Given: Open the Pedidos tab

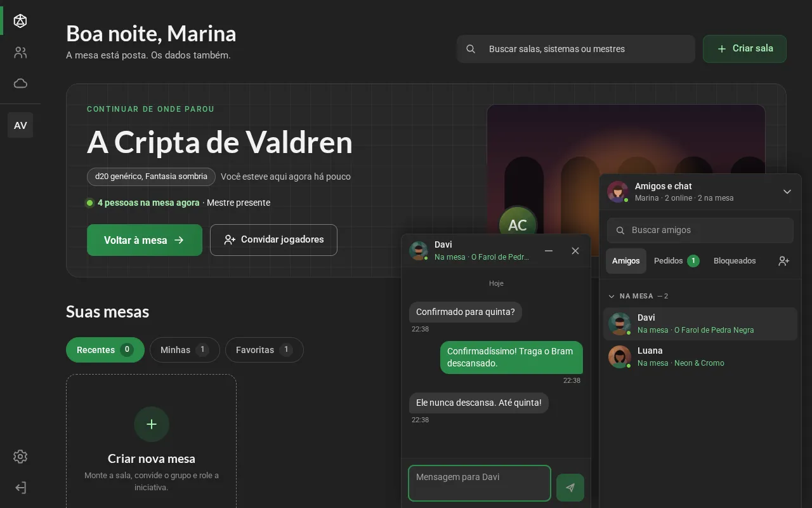Looking at the screenshot, I should (676, 261).
